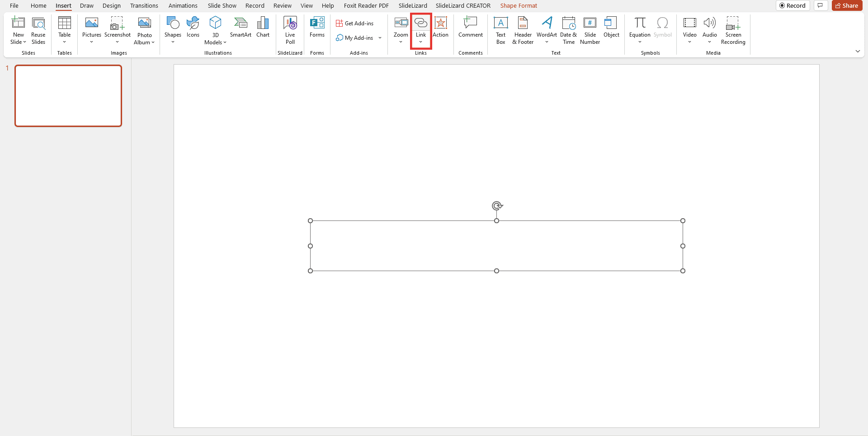Open the Review tab
868x436 pixels.
point(283,6)
